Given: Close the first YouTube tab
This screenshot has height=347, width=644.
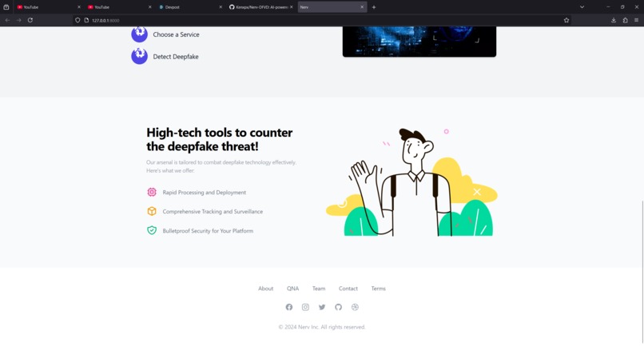Looking at the screenshot, I should click(79, 7).
